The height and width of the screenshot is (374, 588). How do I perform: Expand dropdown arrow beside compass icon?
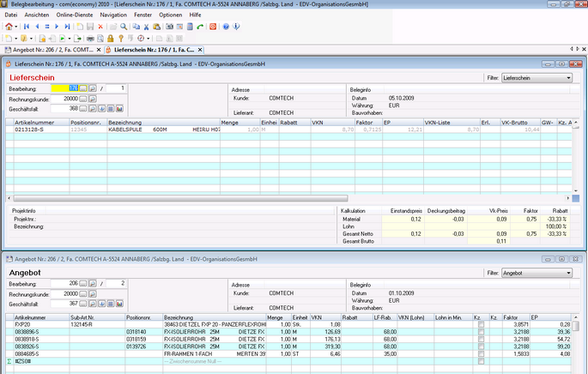(149, 39)
